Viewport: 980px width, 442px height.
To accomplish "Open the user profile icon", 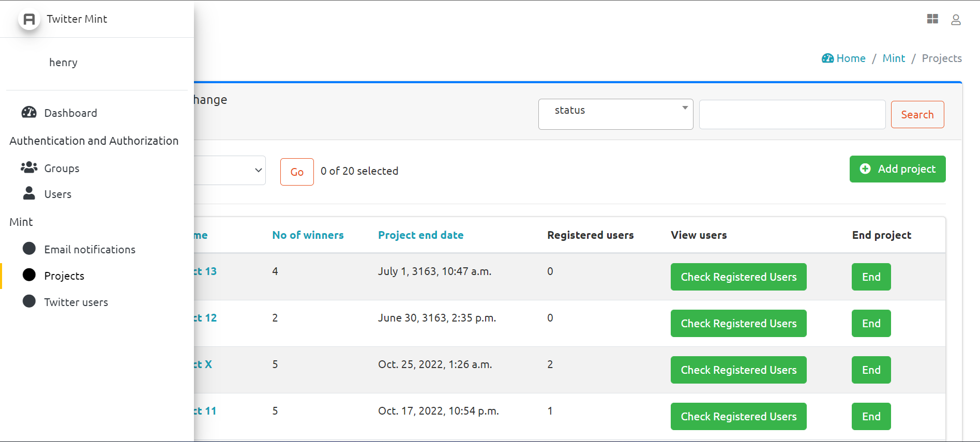I will [956, 20].
